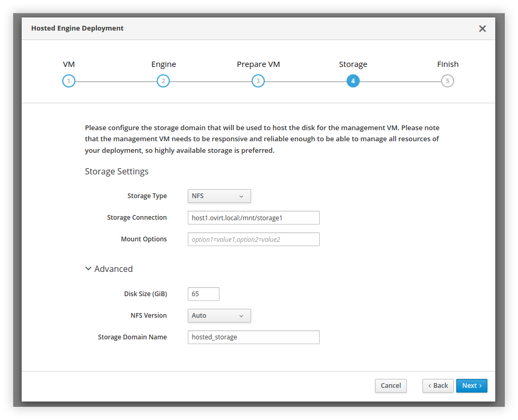Click the step 1 VM circle
The height and width of the screenshot is (420, 518).
[69, 81]
